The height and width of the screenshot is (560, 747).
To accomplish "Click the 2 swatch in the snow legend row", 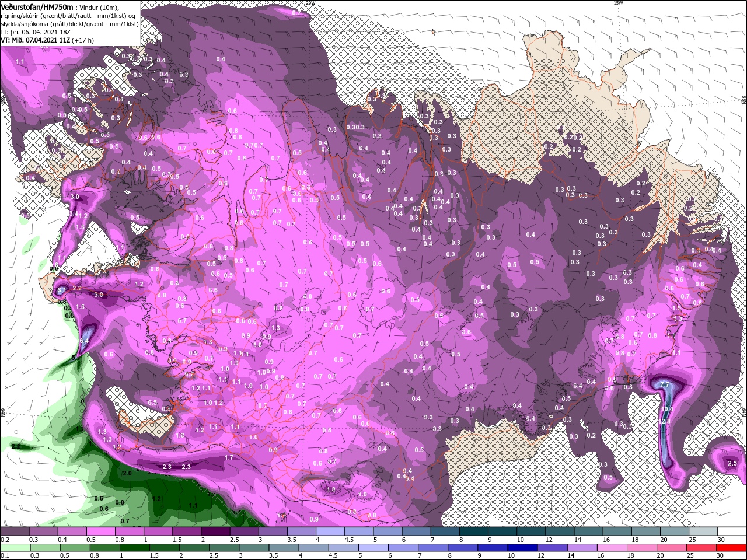I will (x=215, y=531).
